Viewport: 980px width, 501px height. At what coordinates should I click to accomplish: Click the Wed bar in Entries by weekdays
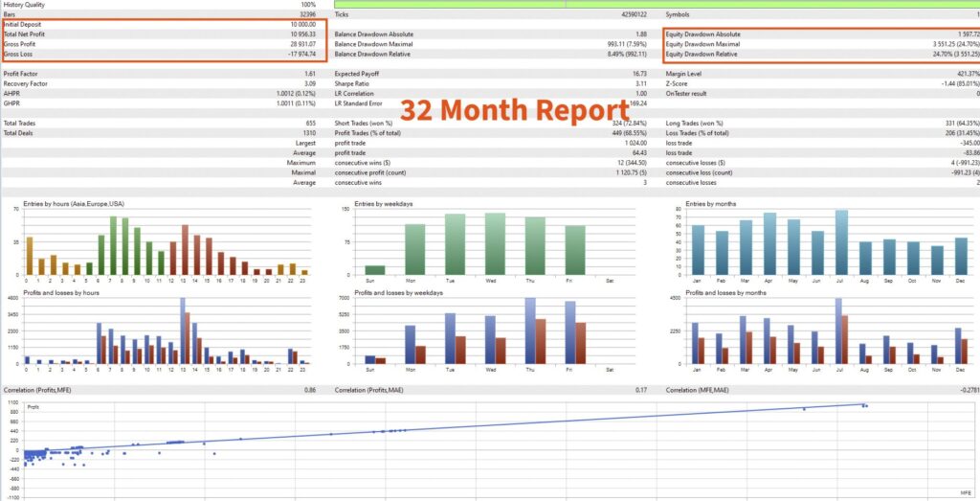495,244
